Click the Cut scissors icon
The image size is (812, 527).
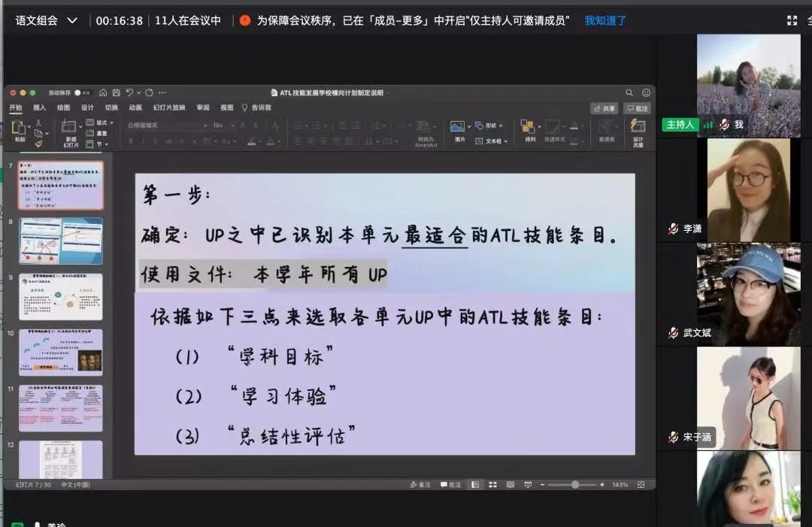[x=38, y=123]
